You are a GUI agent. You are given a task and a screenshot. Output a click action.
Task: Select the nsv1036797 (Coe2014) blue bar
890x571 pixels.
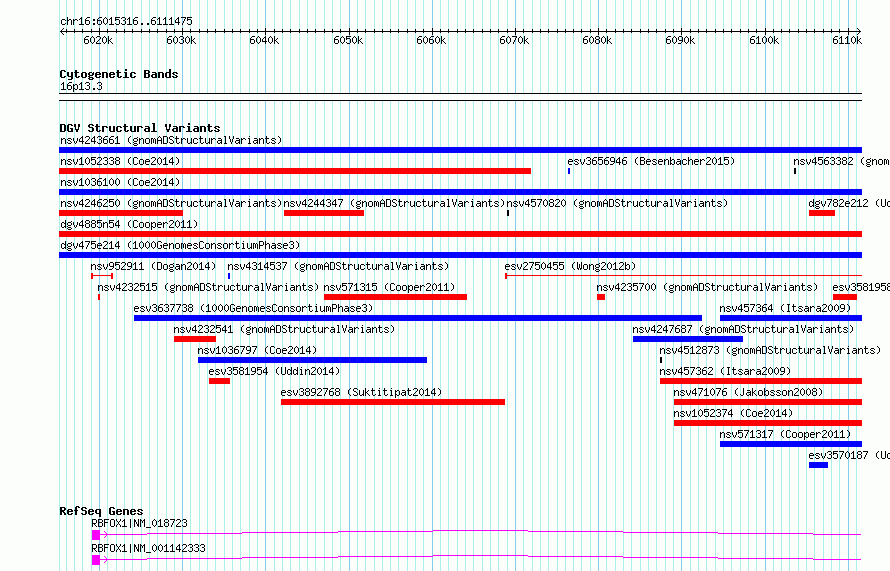tap(312, 360)
